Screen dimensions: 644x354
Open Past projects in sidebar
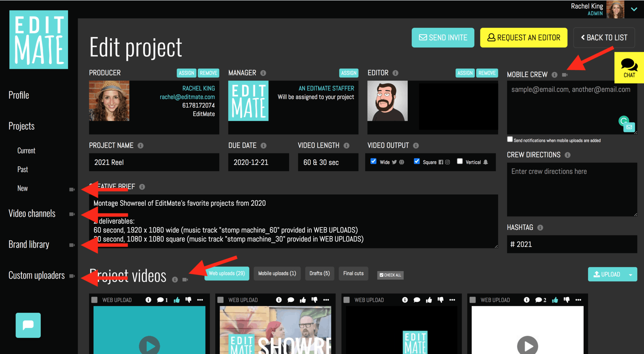pyautogui.click(x=23, y=169)
